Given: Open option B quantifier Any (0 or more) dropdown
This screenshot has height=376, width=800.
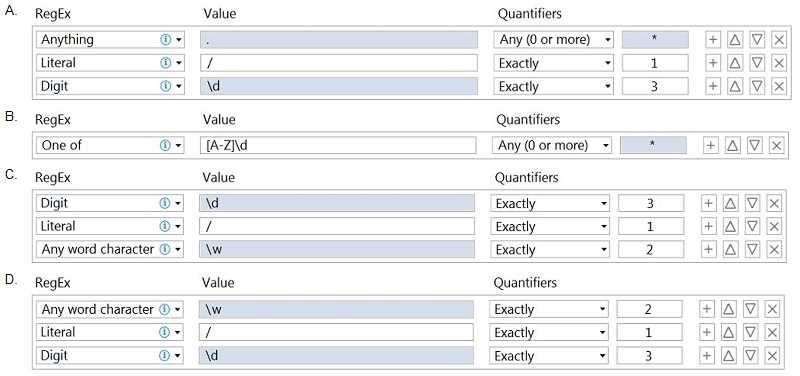Looking at the screenshot, I should pos(552,145).
